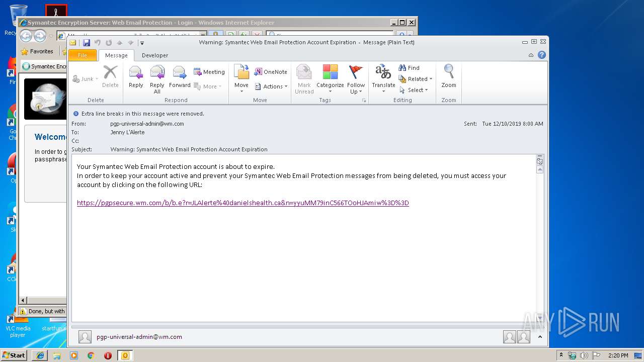Click IE horizontal scrollbar left arrow

[23, 301]
